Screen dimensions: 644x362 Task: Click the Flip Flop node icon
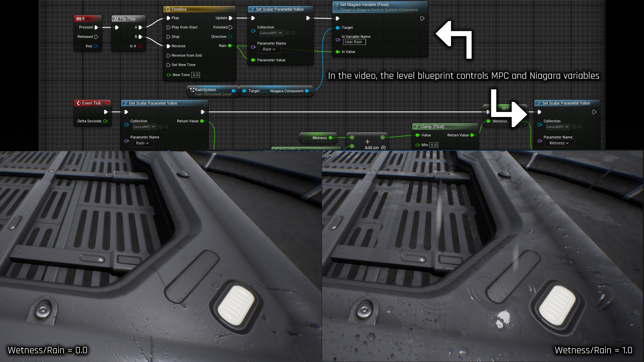coord(116,19)
